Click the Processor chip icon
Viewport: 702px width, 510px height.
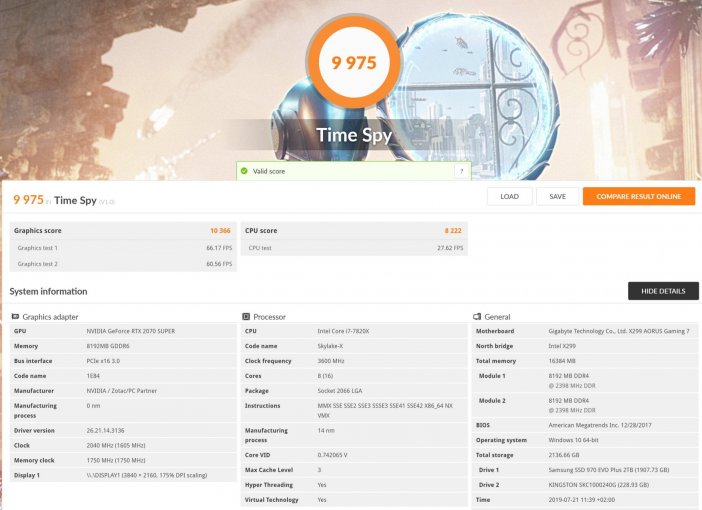tap(246, 317)
